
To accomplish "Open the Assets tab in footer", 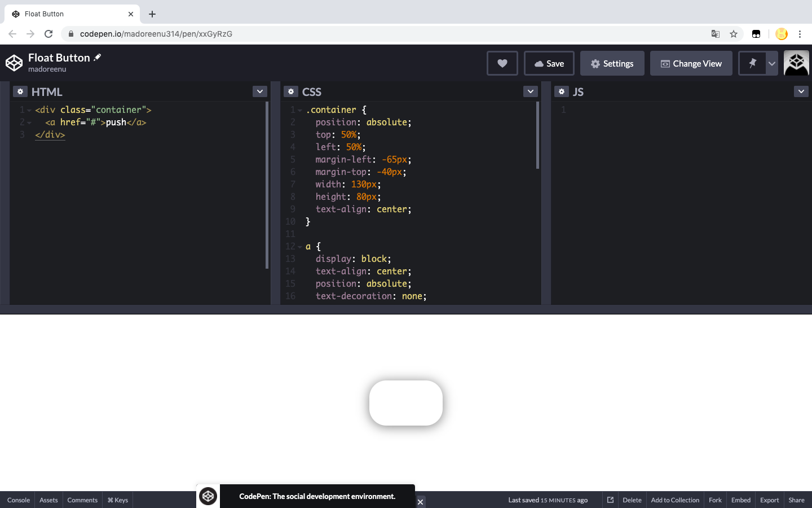I will (48, 500).
